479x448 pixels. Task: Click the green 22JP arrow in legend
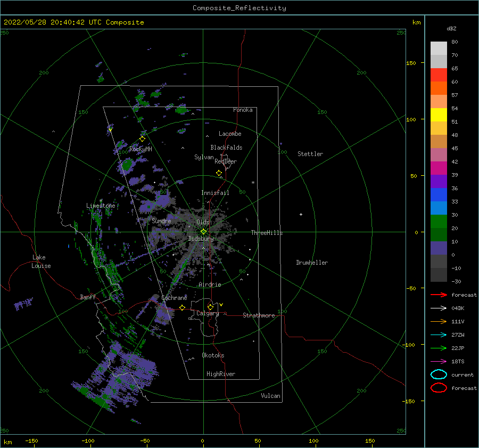point(439,348)
